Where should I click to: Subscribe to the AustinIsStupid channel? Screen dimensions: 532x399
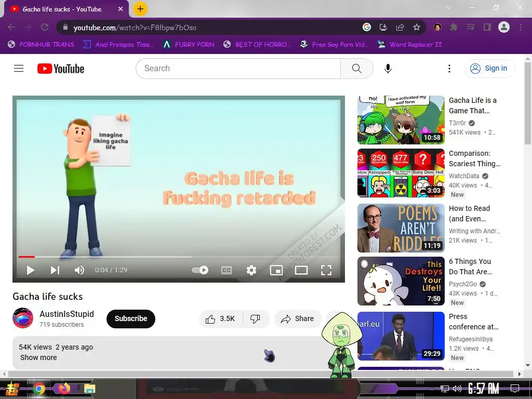tap(130, 318)
